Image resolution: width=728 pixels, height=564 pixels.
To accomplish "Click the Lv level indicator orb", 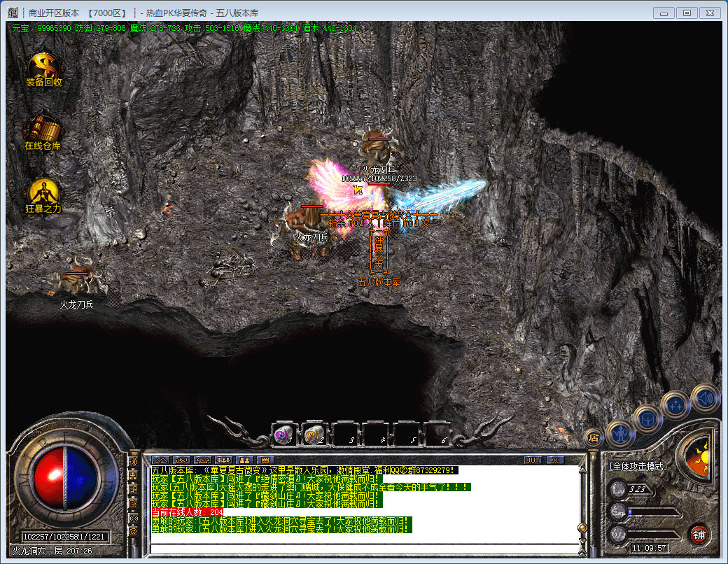I will [x=618, y=488].
